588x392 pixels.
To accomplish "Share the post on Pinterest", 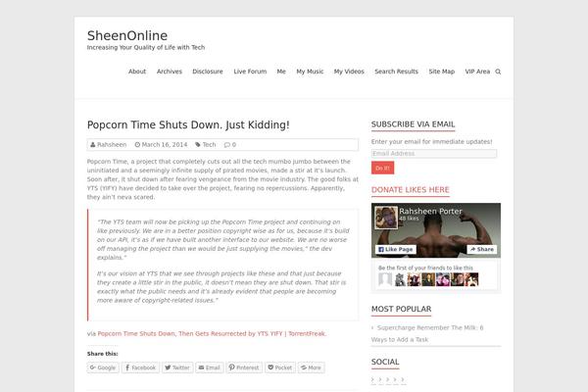I will click(244, 367).
